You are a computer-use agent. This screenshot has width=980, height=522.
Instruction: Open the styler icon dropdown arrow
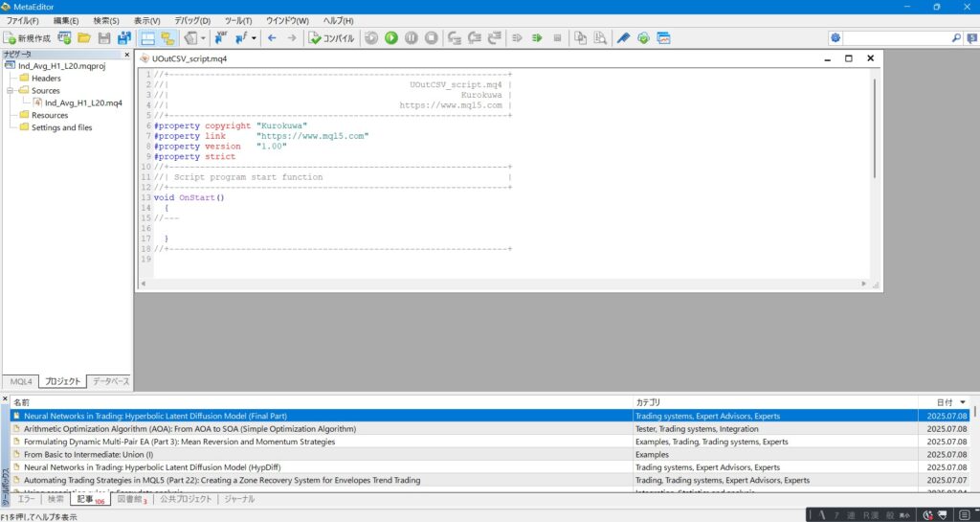203,38
